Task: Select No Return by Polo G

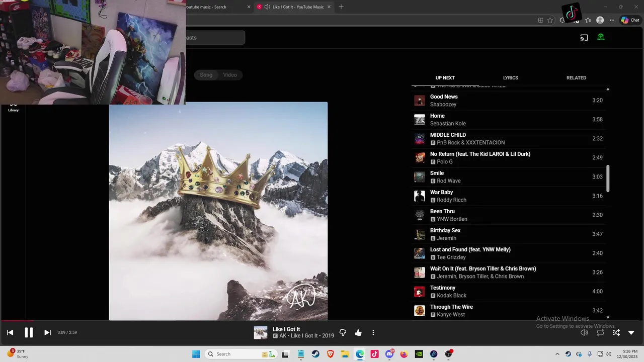Action: point(508,158)
